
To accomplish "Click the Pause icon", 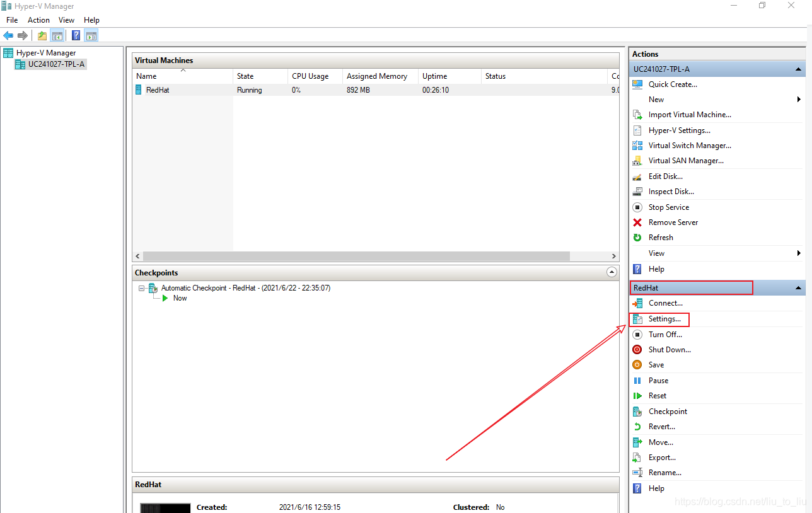I will (637, 381).
